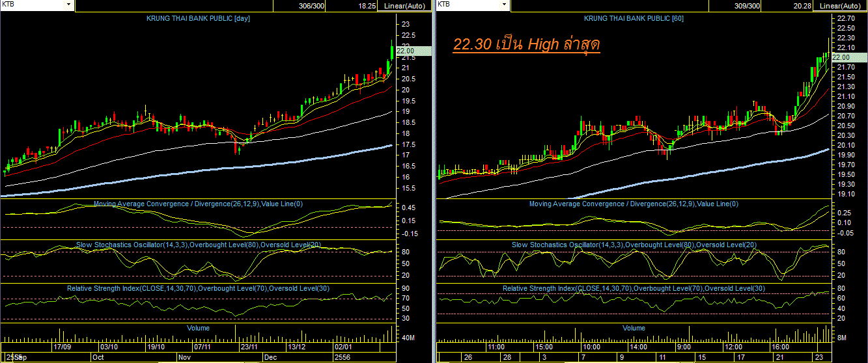Click the KRUNG THAI BANK PUBLIC [60] title
Screen dimensions: 868x363
click(x=634, y=18)
